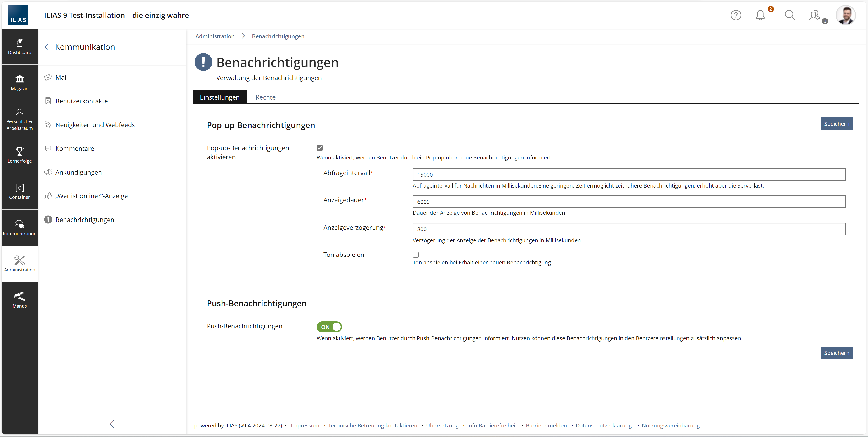Enable the Ton abspielen checkbox
Image resolution: width=868 pixels, height=437 pixels.
point(415,255)
